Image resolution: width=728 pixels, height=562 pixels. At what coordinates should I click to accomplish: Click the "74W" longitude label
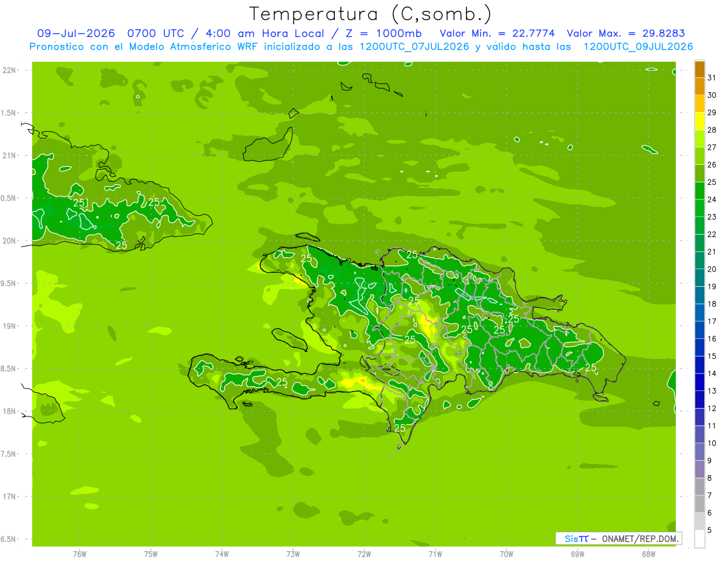[x=222, y=554]
